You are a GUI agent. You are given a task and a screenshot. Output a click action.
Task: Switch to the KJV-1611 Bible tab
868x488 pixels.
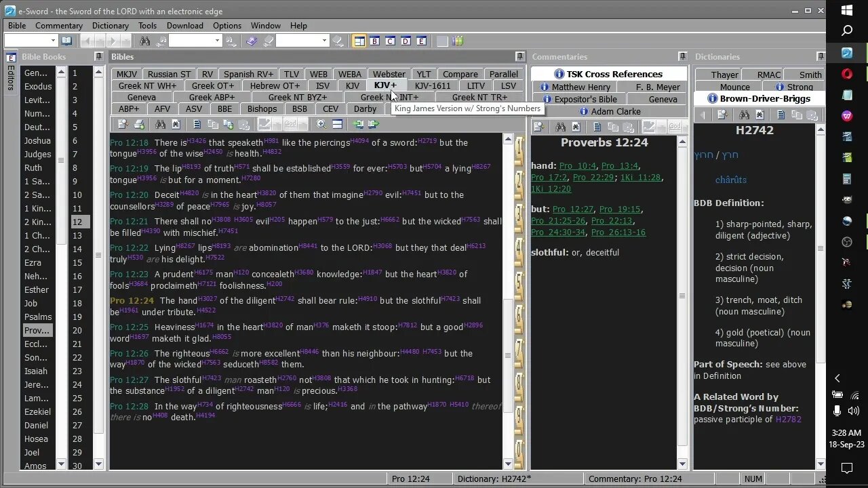point(433,85)
